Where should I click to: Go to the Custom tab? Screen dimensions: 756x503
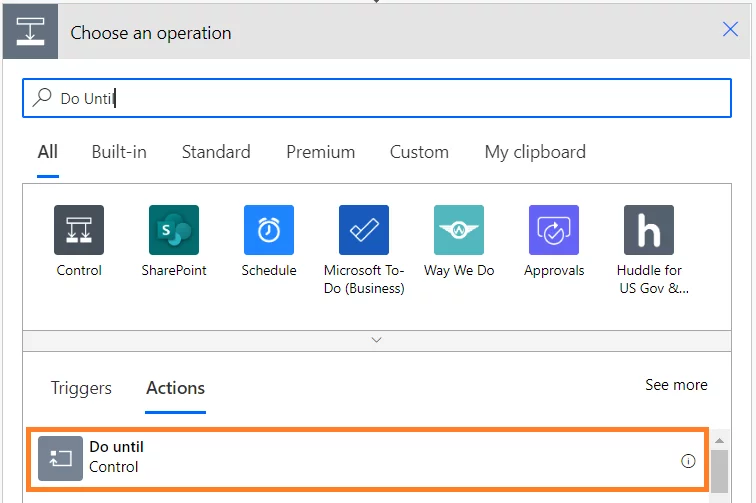(x=419, y=152)
